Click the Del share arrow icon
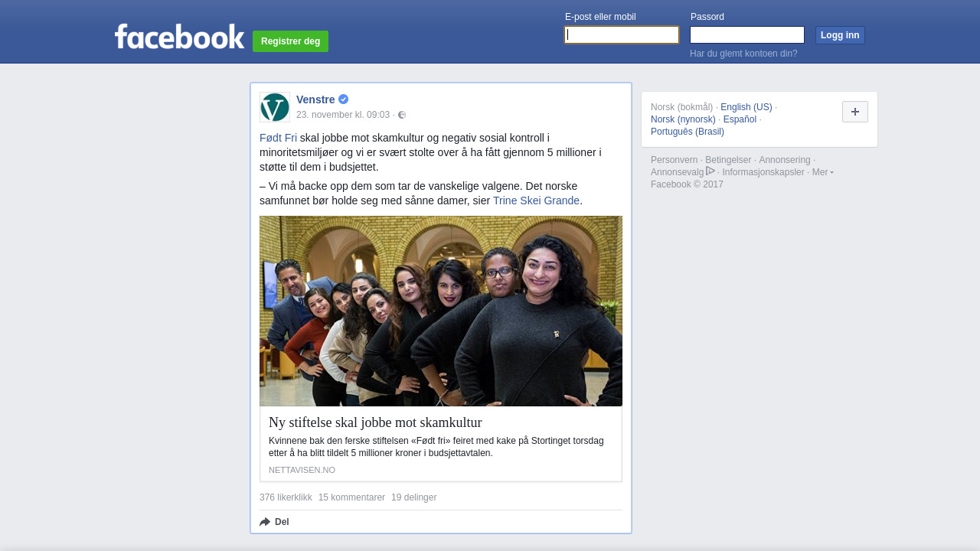980x551 pixels. coord(265,522)
